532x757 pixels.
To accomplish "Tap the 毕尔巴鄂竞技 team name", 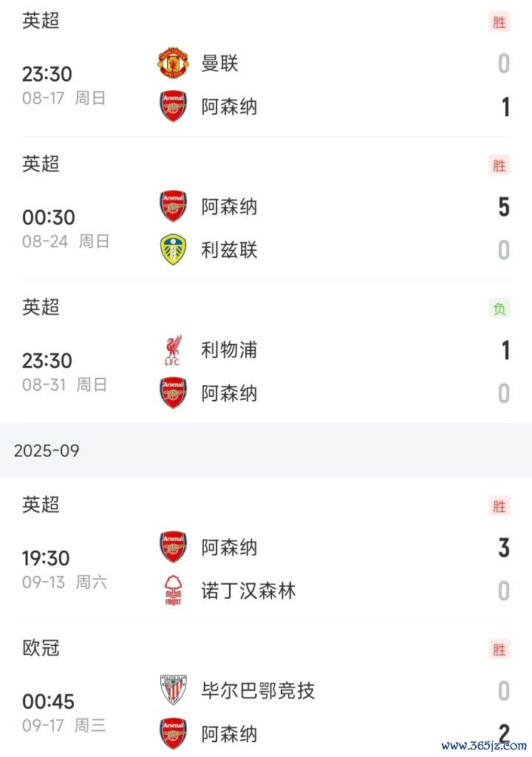I will coord(258,690).
